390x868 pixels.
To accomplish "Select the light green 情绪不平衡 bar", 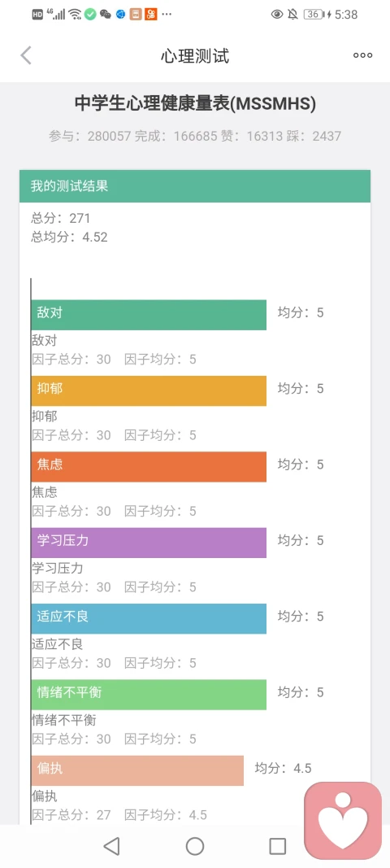I will [x=149, y=694].
